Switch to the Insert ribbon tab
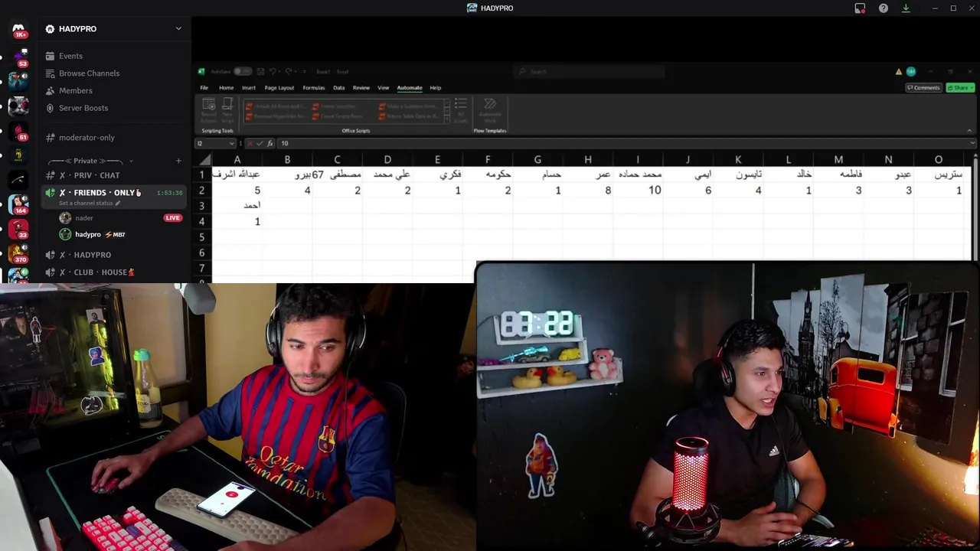Image resolution: width=980 pixels, height=551 pixels. pos(249,88)
